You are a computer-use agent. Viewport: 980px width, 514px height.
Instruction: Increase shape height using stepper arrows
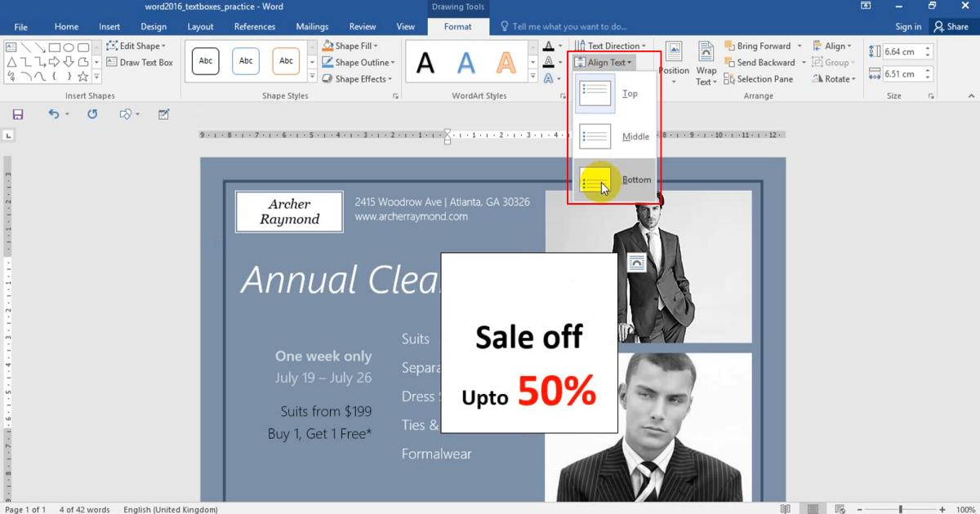pos(927,47)
